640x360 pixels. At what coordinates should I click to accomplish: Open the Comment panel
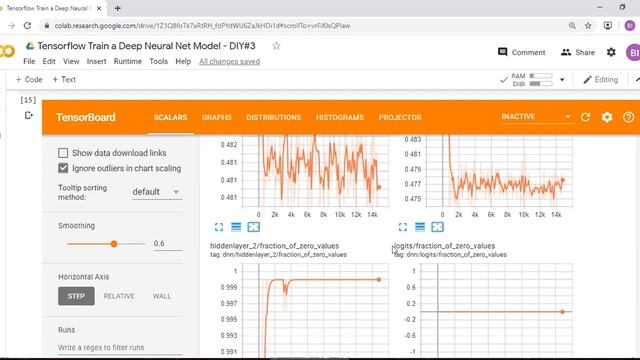click(522, 52)
